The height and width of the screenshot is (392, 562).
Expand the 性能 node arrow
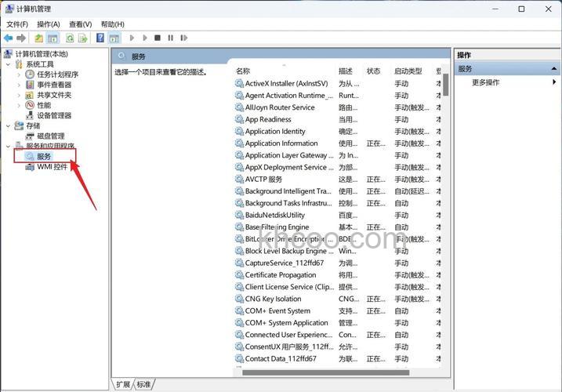click(19, 105)
